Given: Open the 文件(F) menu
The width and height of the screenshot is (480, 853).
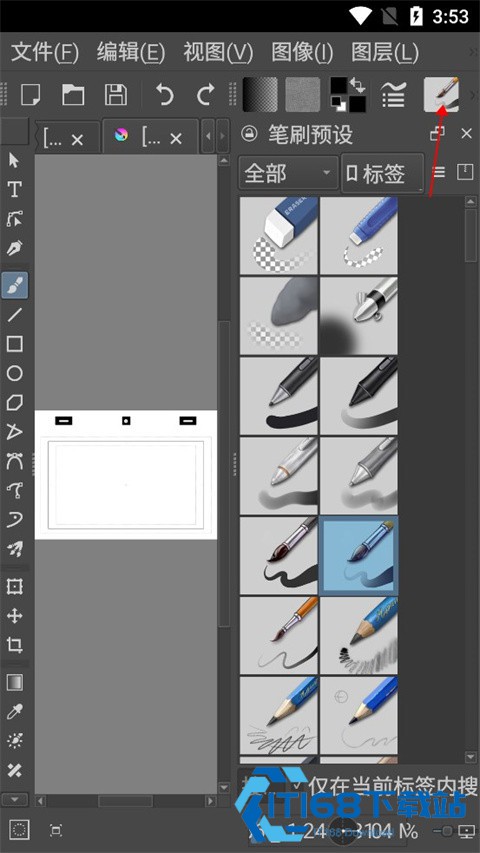Looking at the screenshot, I should coord(45,53).
